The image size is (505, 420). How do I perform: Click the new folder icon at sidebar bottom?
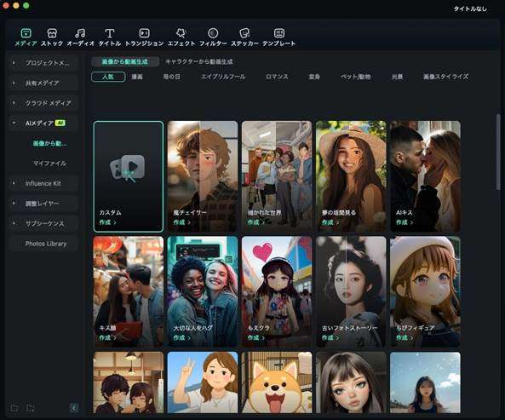tap(14, 408)
